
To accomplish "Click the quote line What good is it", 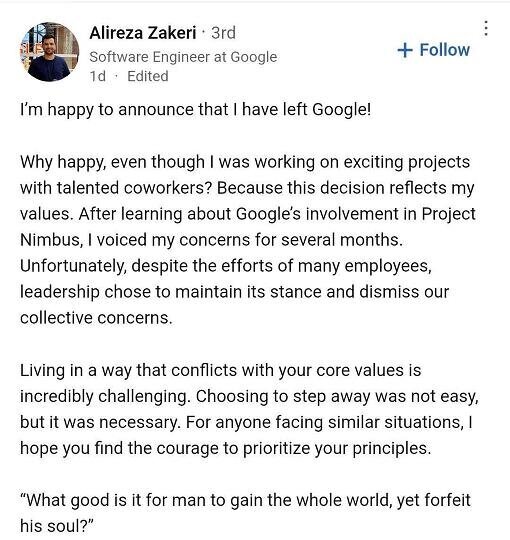I will (x=245, y=500).
